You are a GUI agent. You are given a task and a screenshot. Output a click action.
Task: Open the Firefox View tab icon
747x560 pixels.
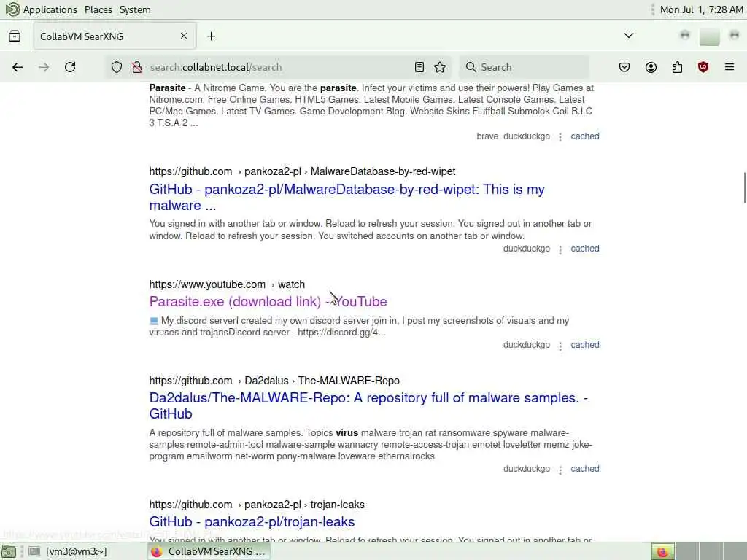click(15, 36)
